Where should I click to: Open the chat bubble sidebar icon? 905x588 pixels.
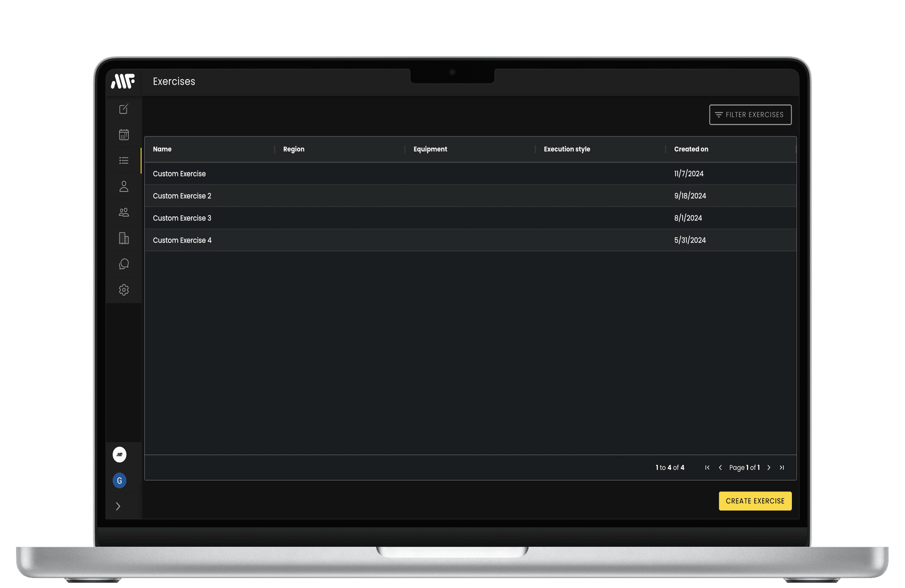pyautogui.click(x=123, y=264)
